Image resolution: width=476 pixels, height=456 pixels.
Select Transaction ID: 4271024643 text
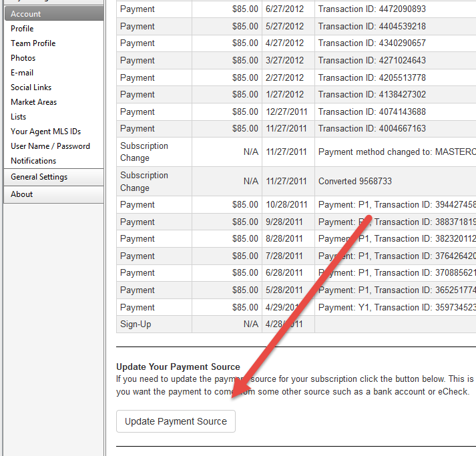tap(372, 60)
